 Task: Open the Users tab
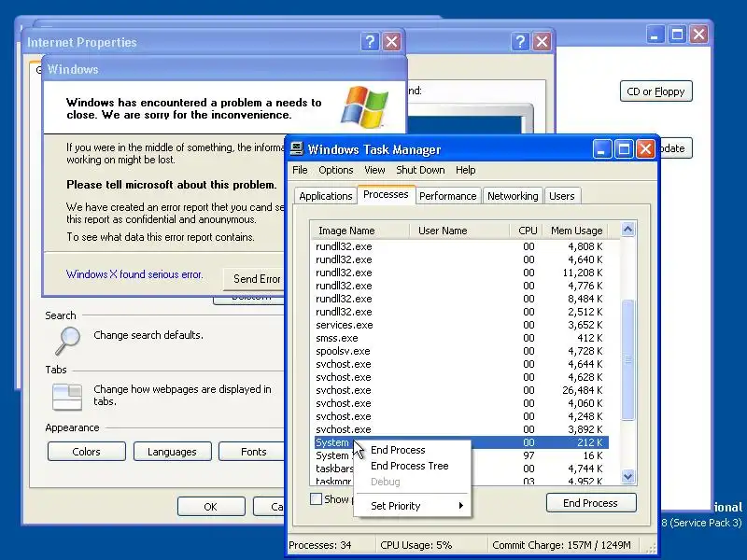[562, 196]
